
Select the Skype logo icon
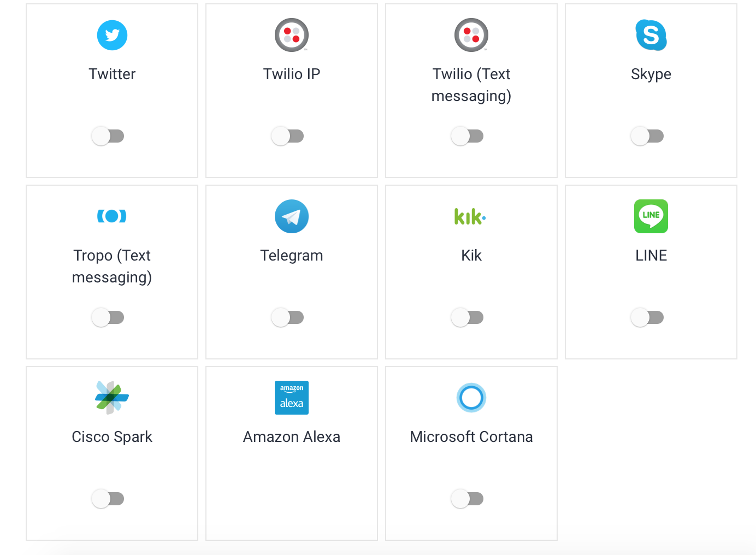[651, 35]
